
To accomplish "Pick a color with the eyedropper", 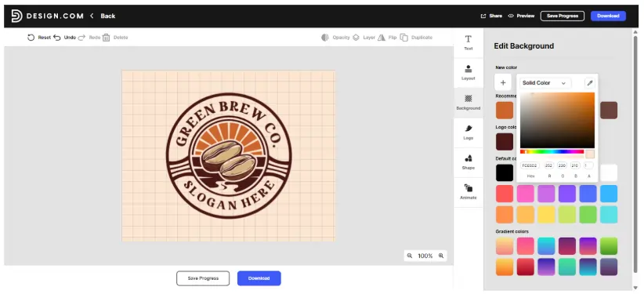I will pos(590,83).
